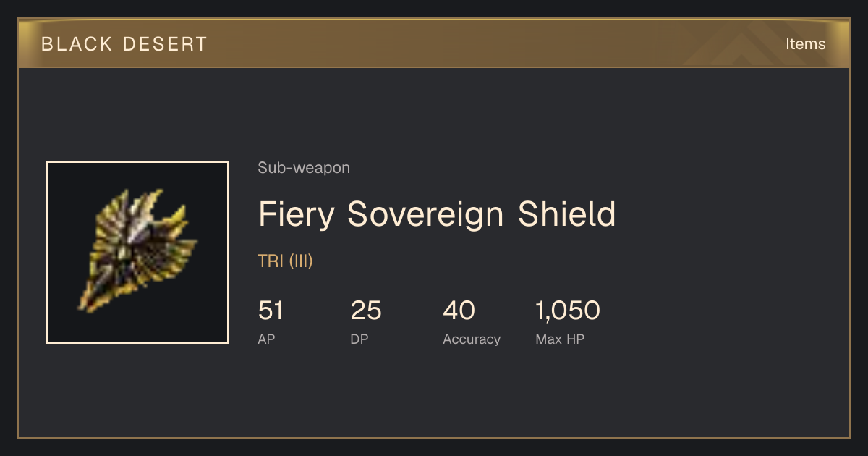868x456 pixels.
Task: Select the Fiery Sovereign Shield title
Action: pos(437,214)
